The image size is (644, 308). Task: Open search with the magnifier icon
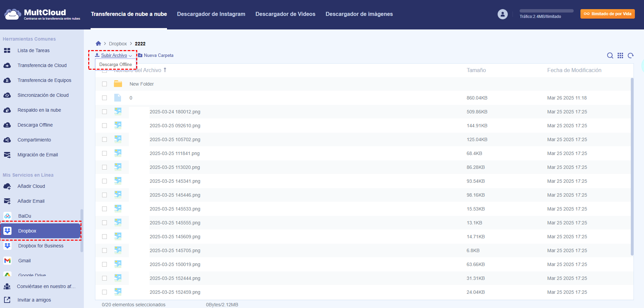[610, 56]
